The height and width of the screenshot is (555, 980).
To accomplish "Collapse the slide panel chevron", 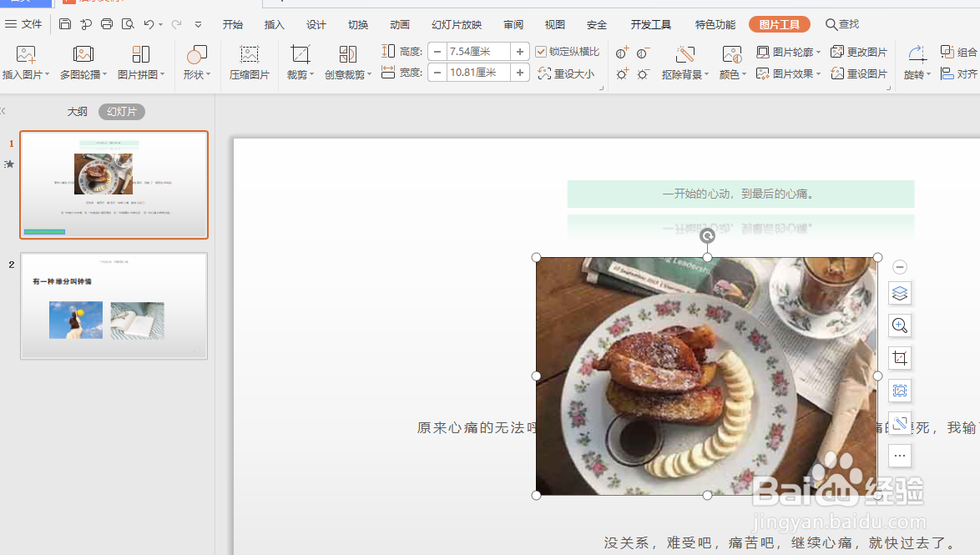I will [3, 111].
